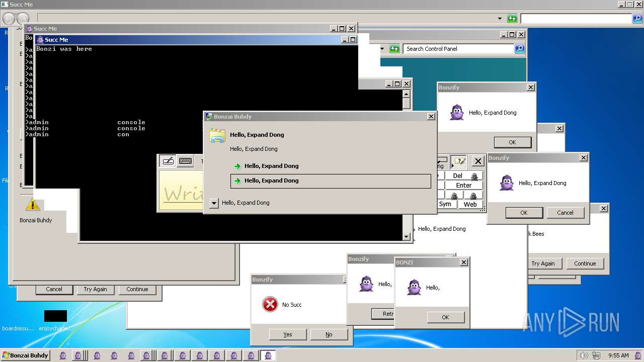Click Cancel in Bonzify Hello, Expand Dong dialog
Screen dimensions: 644x362
click(565, 213)
